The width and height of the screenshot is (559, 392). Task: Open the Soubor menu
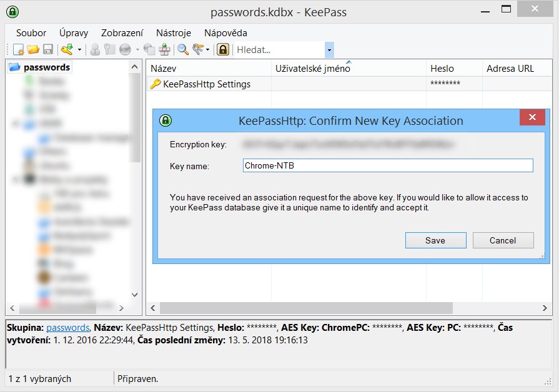point(31,33)
